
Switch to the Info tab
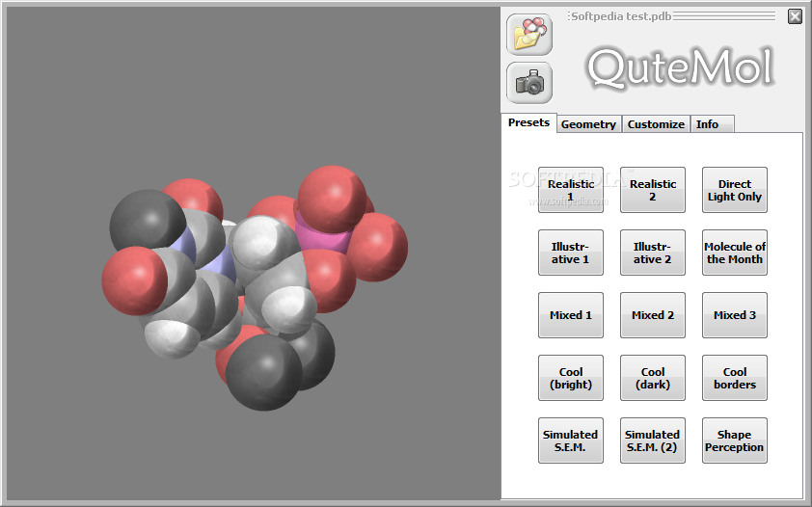click(x=712, y=124)
